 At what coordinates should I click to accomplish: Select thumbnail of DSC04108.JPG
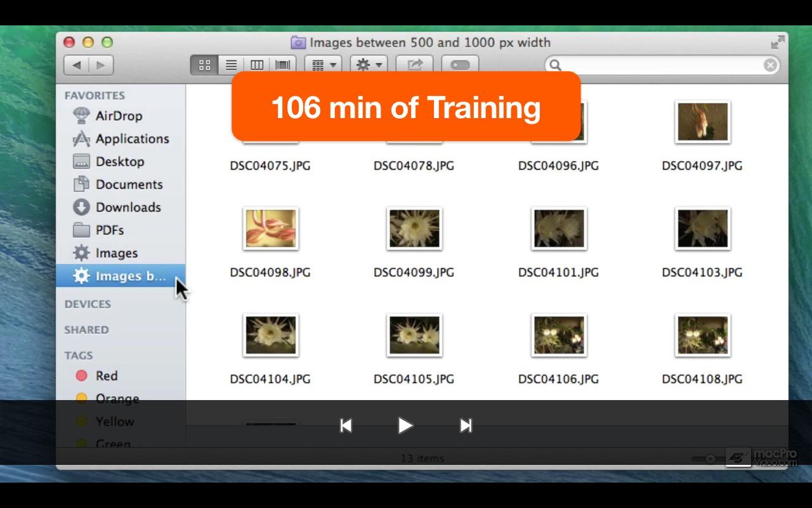point(702,335)
